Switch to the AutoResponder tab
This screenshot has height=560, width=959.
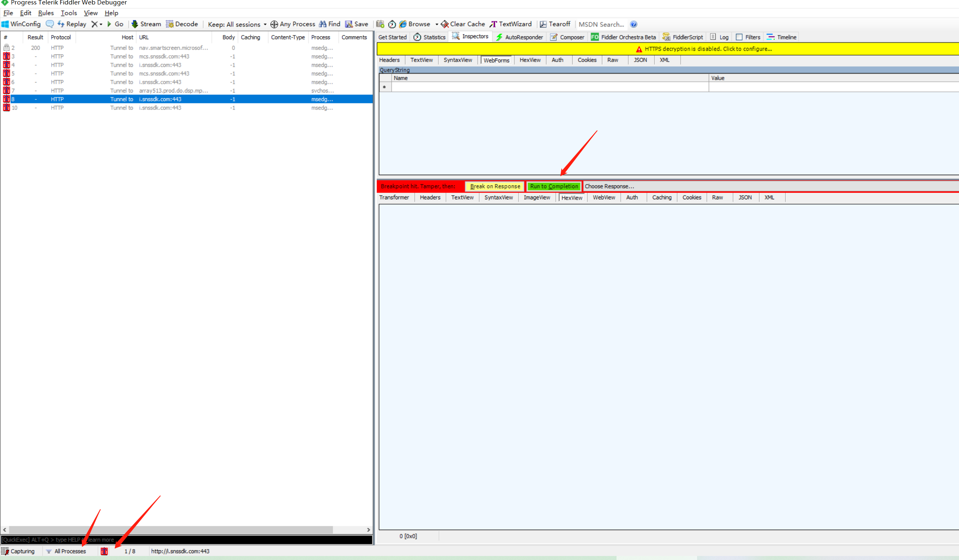pyautogui.click(x=519, y=37)
